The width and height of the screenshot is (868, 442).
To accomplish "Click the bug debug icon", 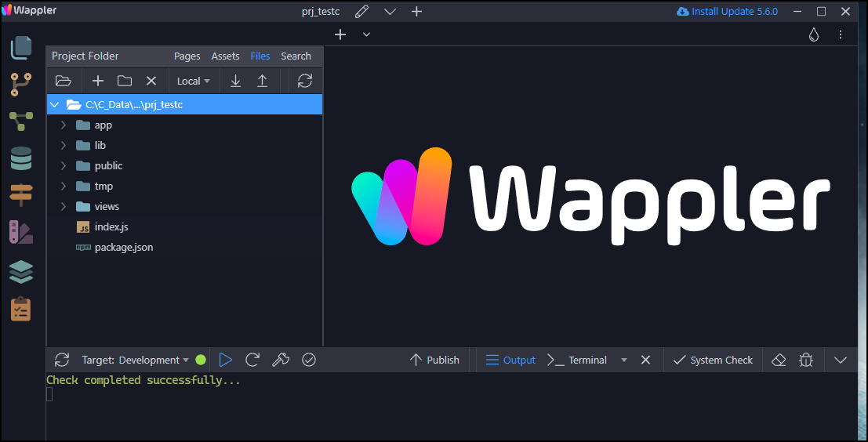I will point(806,360).
